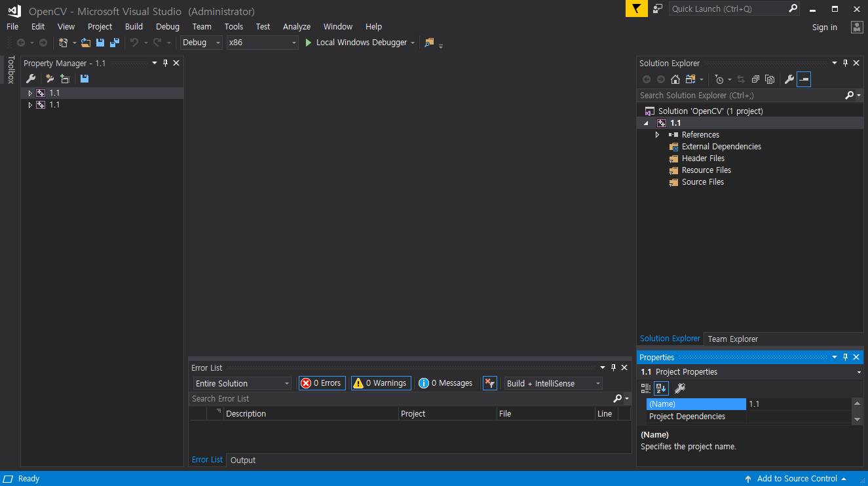Viewport: 868px width, 486px height.
Task: Expand the References node
Action: pyautogui.click(x=658, y=135)
